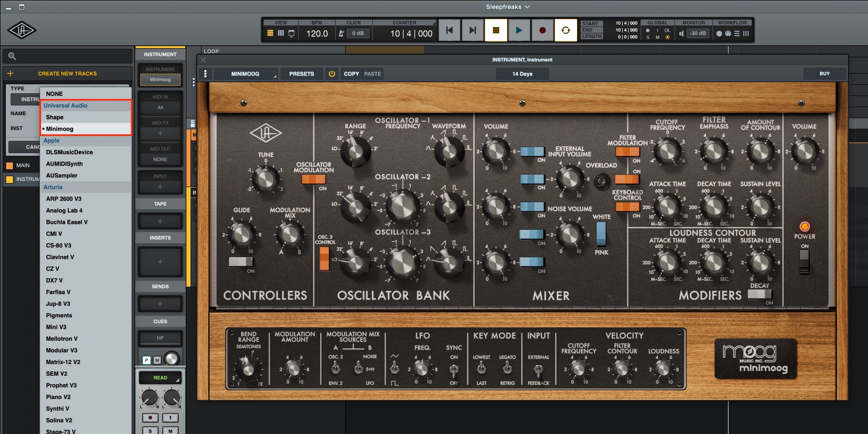Image resolution: width=868 pixels, height=434 pixels.
Task: Click the 14 Days trial indicator
Action: 522,74
